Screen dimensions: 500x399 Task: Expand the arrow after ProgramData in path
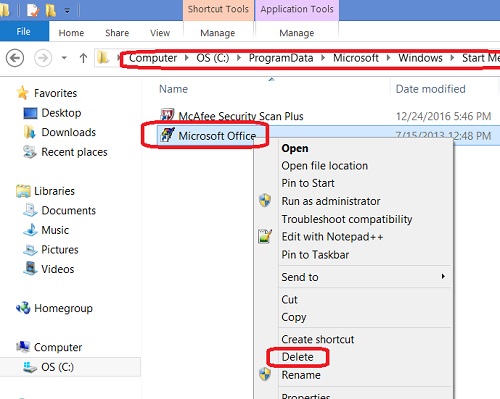tap(323, 58)
